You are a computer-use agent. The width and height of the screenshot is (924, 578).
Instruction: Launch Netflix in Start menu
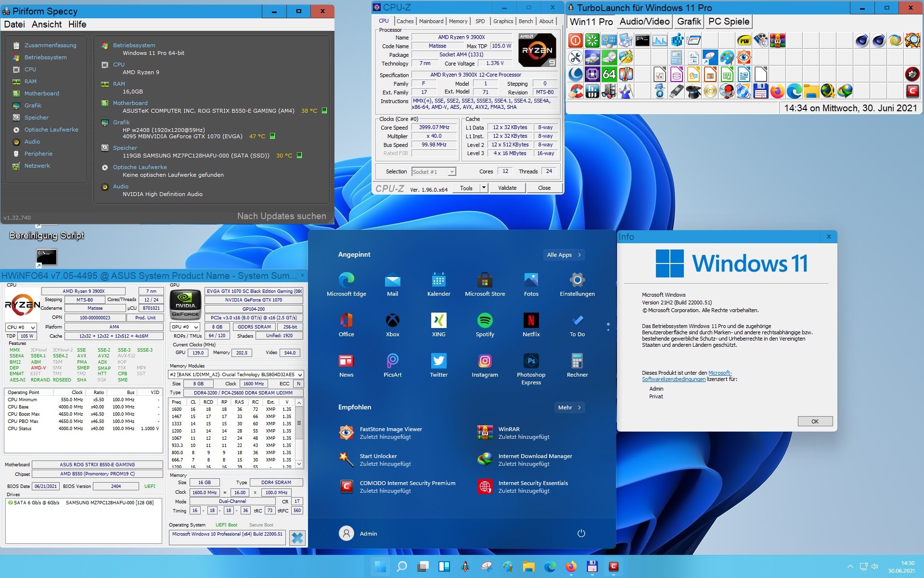tap(531, 321)
